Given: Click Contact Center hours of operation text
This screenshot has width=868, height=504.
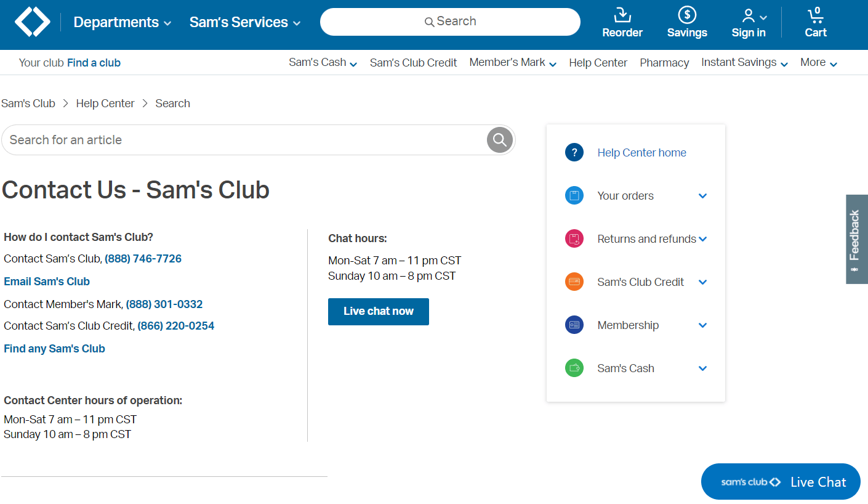Looking at the screenshot, I should pyautogui.click(x=93, y=400).
